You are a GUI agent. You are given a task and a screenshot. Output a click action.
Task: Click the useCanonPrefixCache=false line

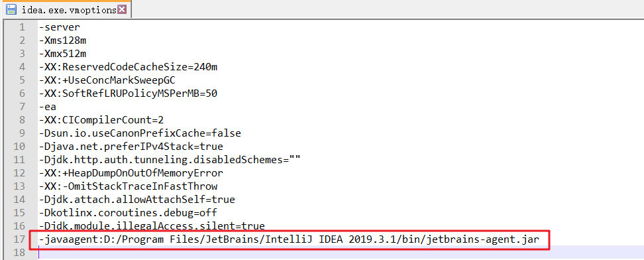point(140,133)
